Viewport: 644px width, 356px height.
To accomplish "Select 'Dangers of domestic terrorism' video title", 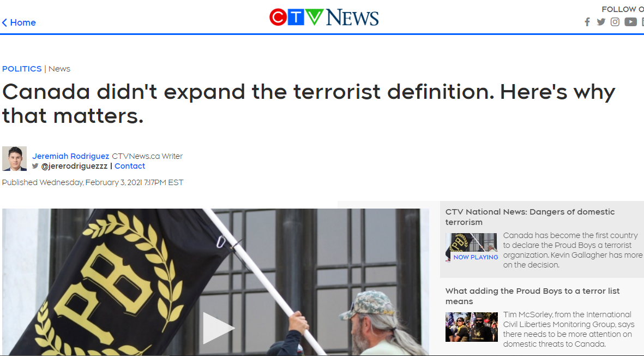I will coord(530,217).
